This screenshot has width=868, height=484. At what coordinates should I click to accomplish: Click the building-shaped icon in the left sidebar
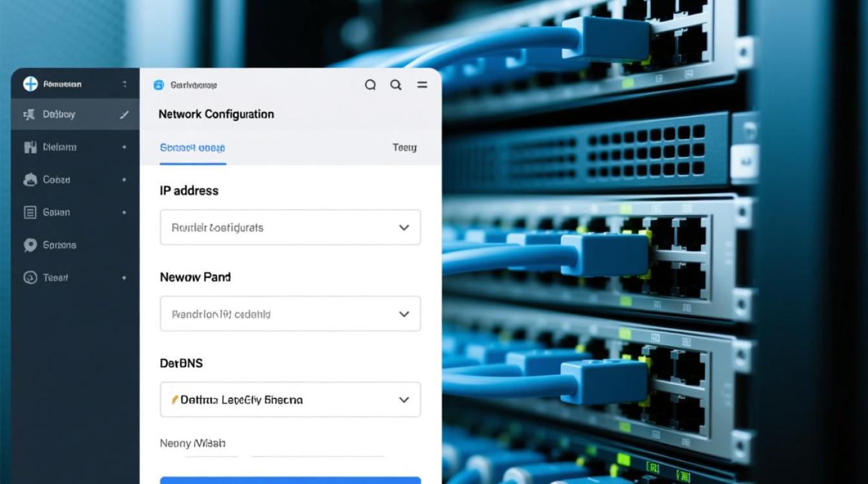click(x=30, y=147)
